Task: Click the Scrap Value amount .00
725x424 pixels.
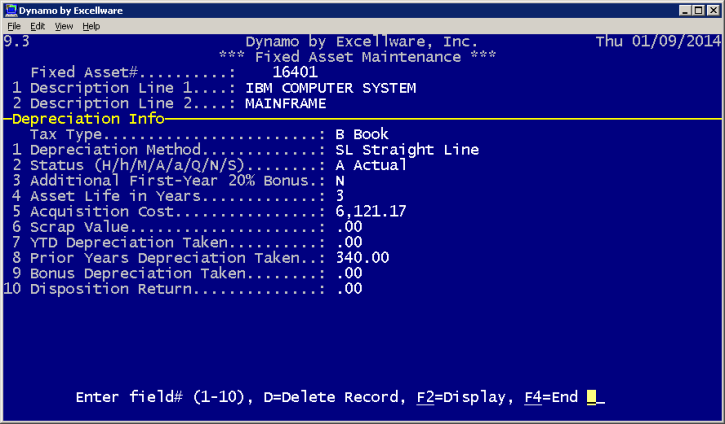Action: (350, 227)
